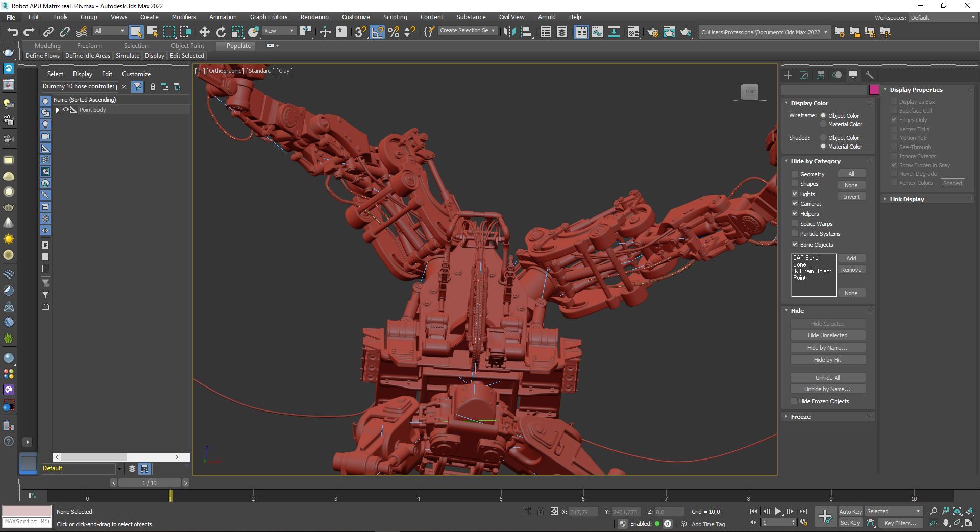
Task: Activate the Rotate tool
Action: tap(220, 32)
